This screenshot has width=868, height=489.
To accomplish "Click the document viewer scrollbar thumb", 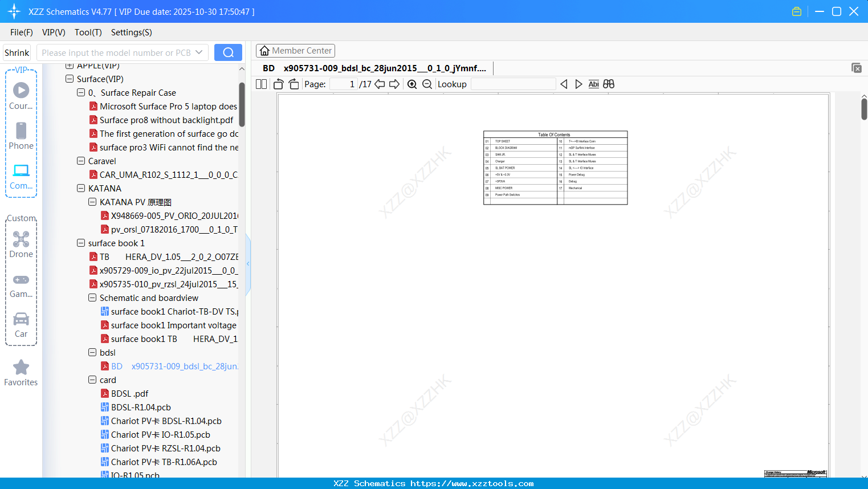I will pyautogui.click(x=864, y=109).
